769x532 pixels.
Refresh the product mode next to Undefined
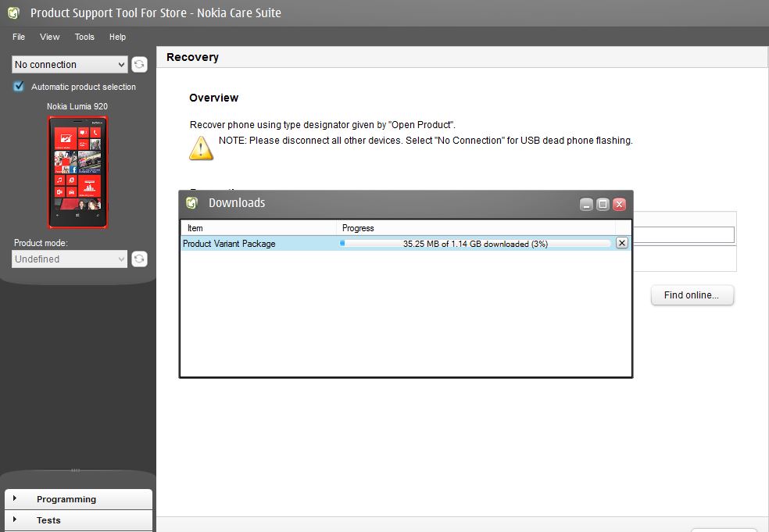(139, 259)
